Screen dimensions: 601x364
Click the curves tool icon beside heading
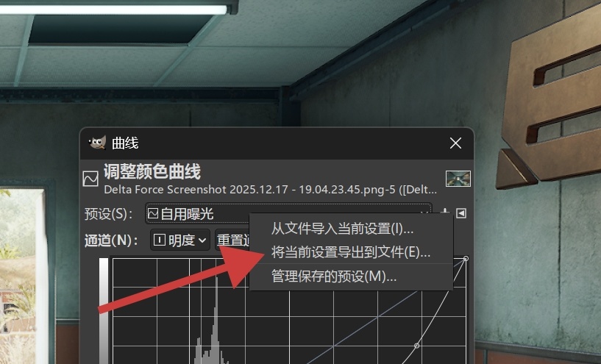90,179
